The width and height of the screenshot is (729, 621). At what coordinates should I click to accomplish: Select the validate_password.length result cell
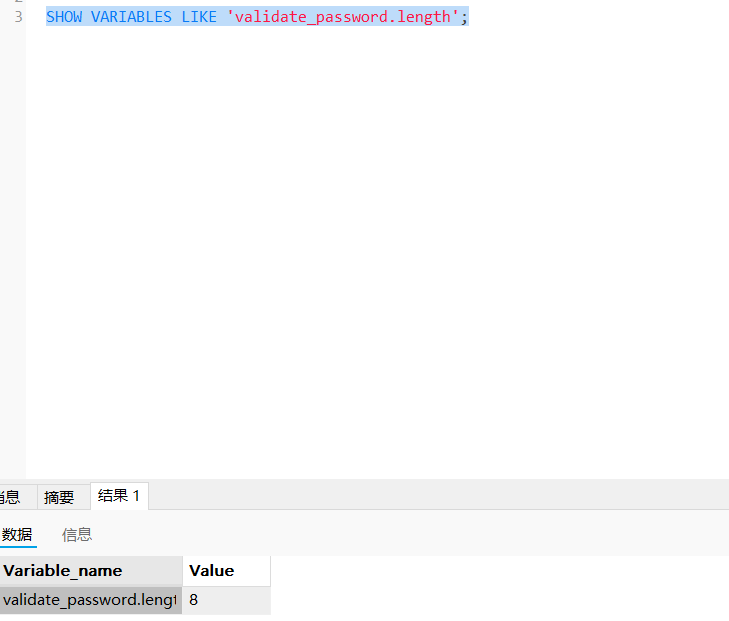(x=91, y=600)
